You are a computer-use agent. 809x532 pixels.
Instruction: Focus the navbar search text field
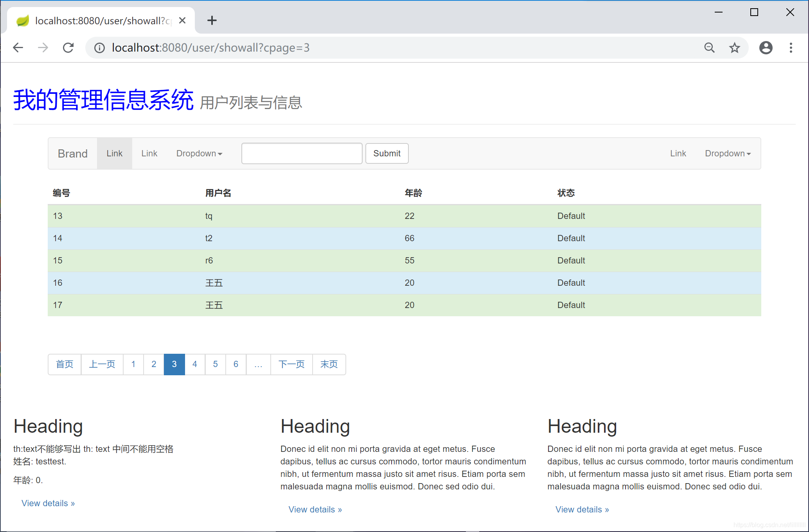(302, 153)
